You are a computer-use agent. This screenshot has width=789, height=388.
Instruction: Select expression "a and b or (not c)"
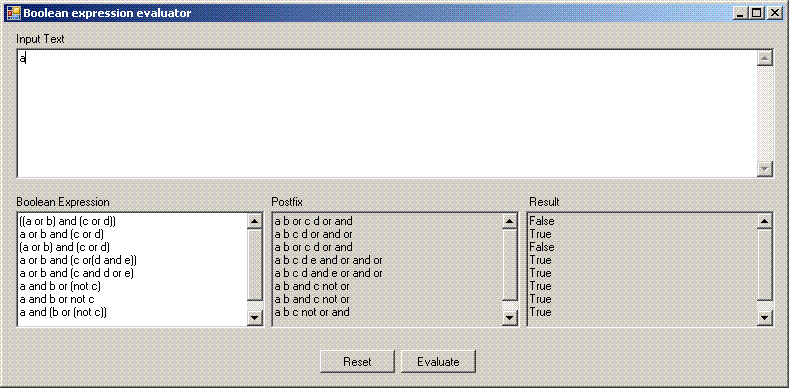[x=60, y=286]
